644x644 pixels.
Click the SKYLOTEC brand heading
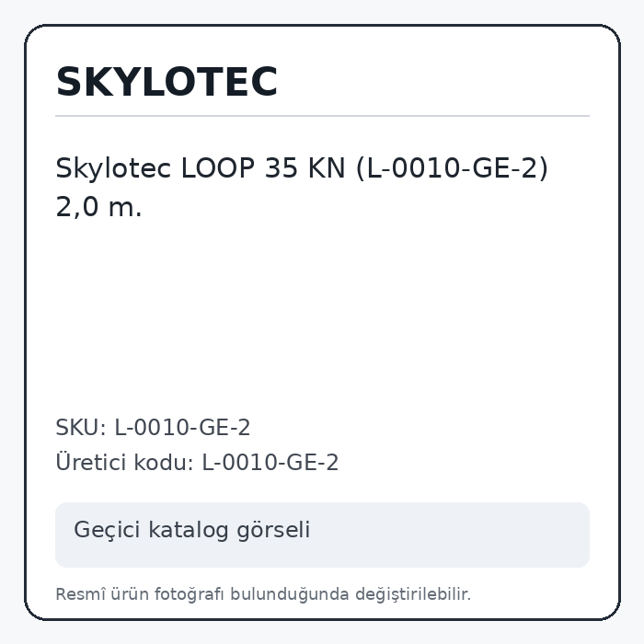pos(167,82)
